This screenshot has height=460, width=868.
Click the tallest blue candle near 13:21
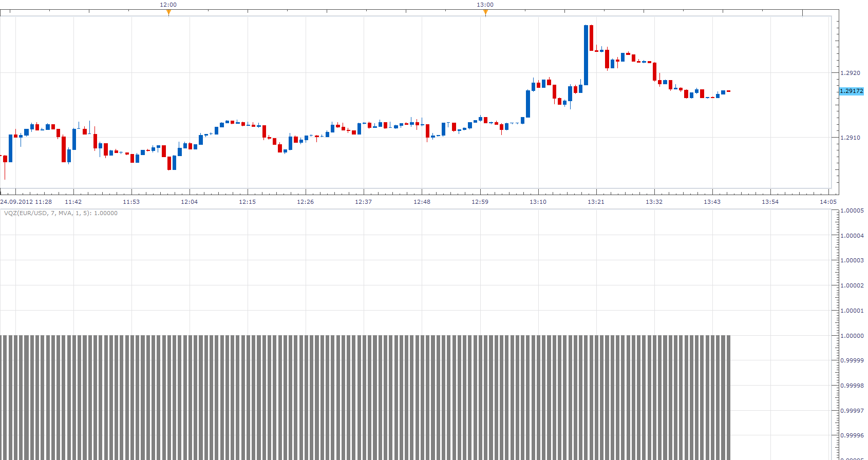586,55
